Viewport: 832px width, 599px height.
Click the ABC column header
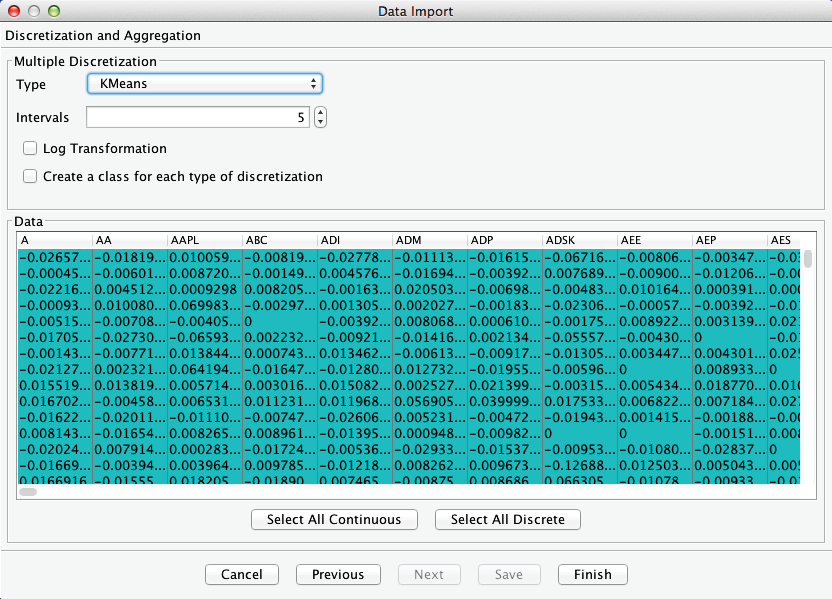tap(279, 240)
